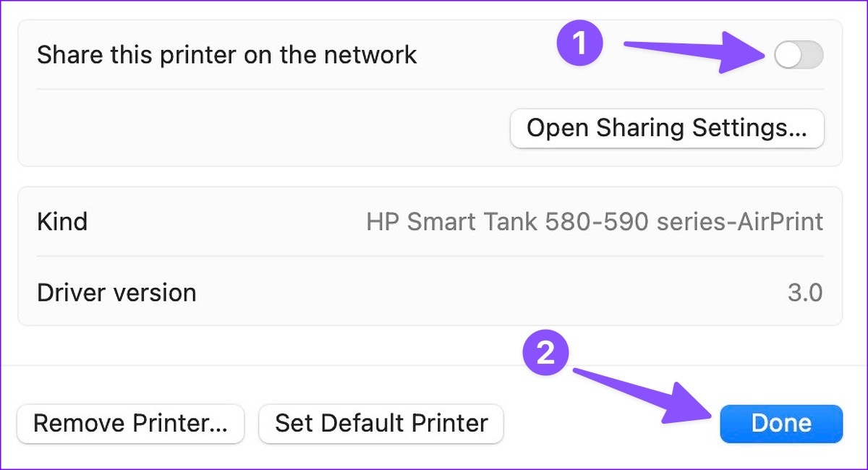The image size is (868, 470).
Task: Choose Set Default Printer
Action: [381, 423]
